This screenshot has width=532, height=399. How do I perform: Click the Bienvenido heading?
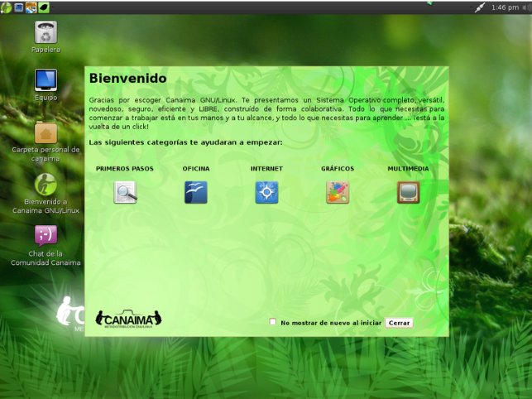click(128, 79)
